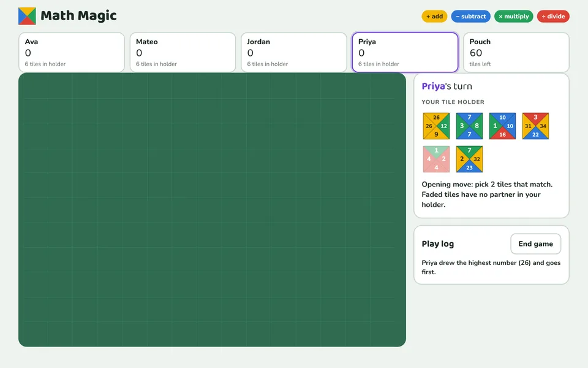Click '6 tiles in holder' under Ava
The width and height of the screenshot is (588, 368).
45,64
